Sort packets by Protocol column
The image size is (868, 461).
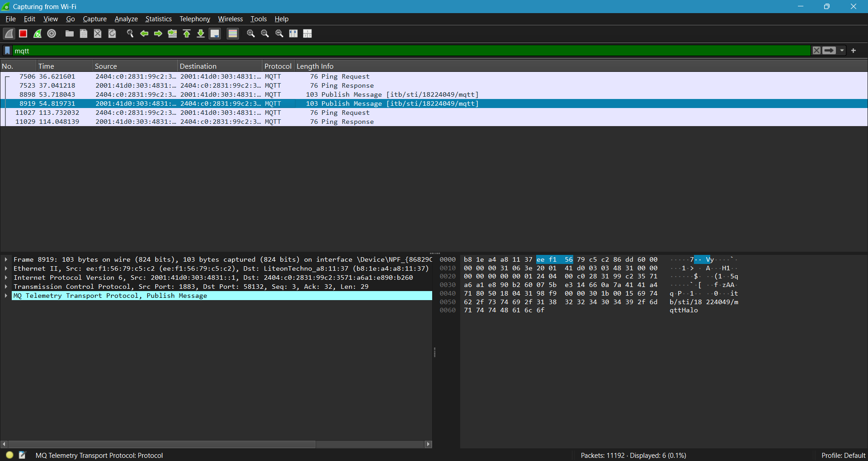278,66
